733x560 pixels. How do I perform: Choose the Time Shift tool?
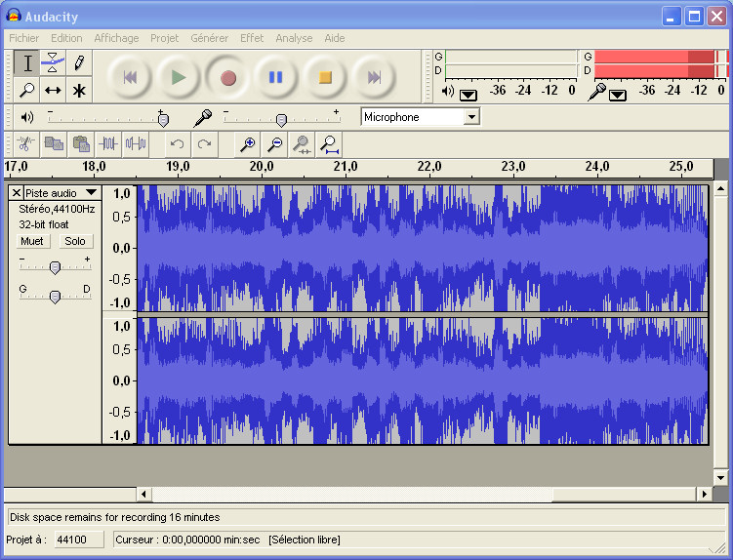click(x=53, y=90)
